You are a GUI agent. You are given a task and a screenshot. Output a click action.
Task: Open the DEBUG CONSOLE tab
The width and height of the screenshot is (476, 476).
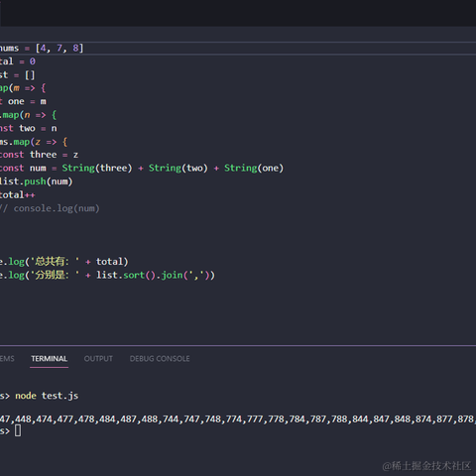(x=160, y=359)
